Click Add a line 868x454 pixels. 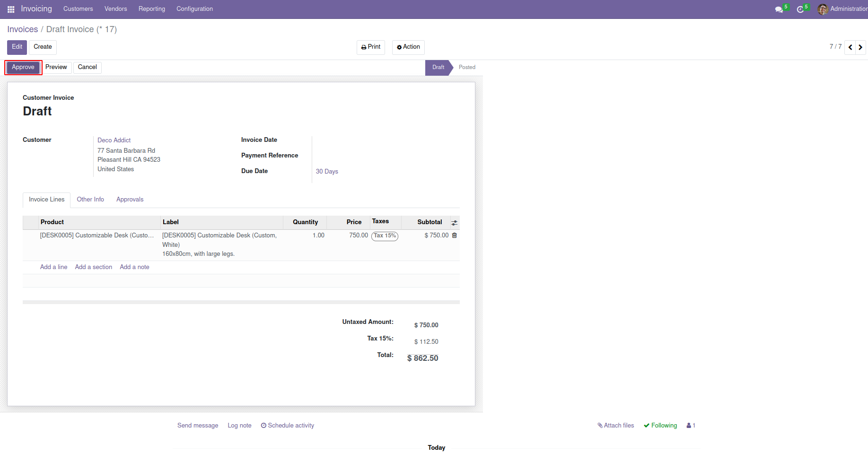[x=53, y=267]
